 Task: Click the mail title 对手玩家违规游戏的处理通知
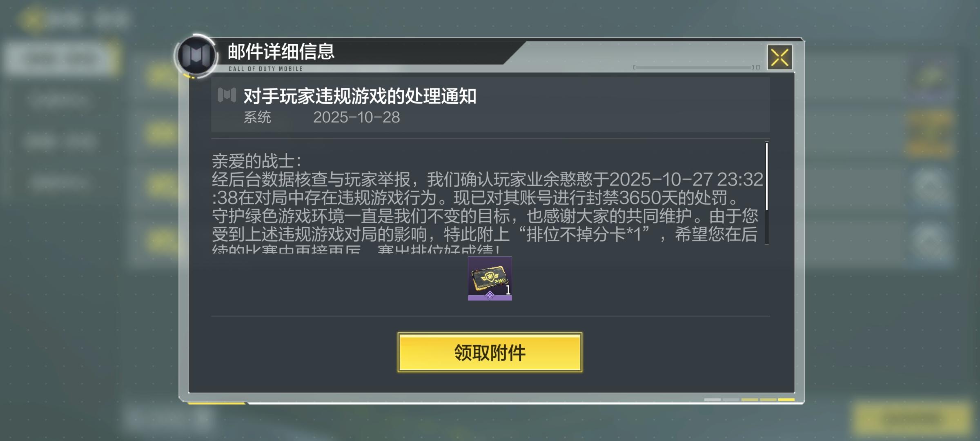[360, 96]
